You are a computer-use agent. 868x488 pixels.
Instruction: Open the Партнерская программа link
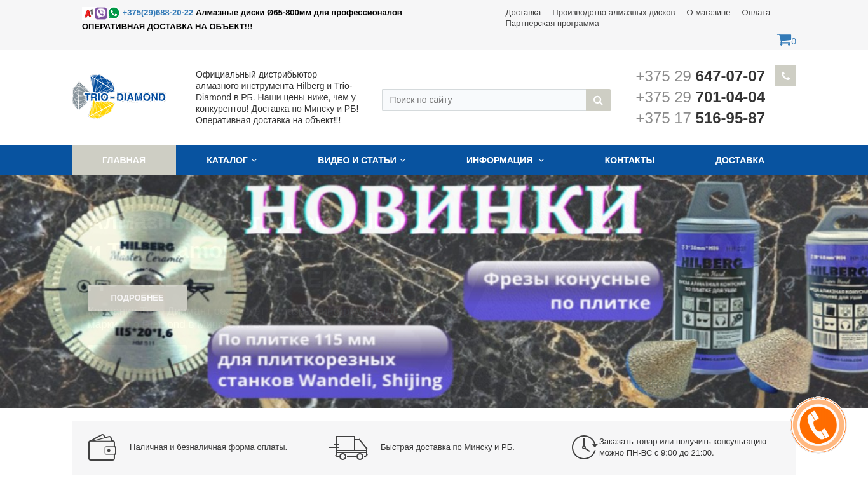pos(552,24)
